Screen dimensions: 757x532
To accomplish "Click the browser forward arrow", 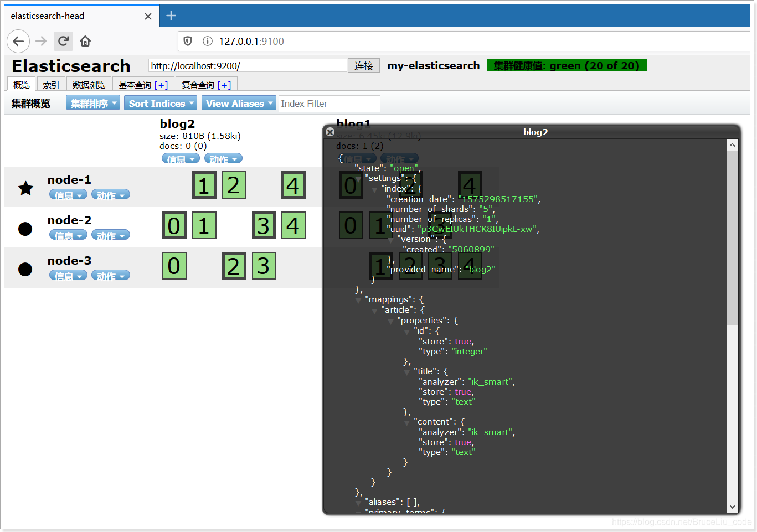I will click(x=41, y=41).
